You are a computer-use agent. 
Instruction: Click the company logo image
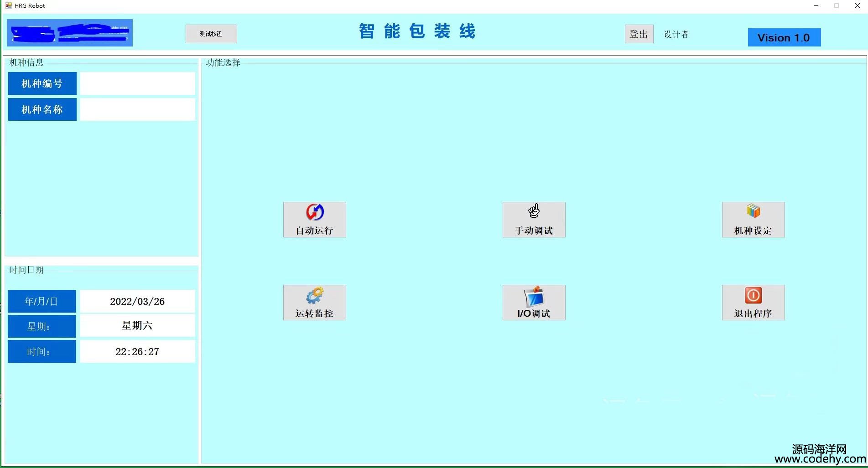[70, 33]
